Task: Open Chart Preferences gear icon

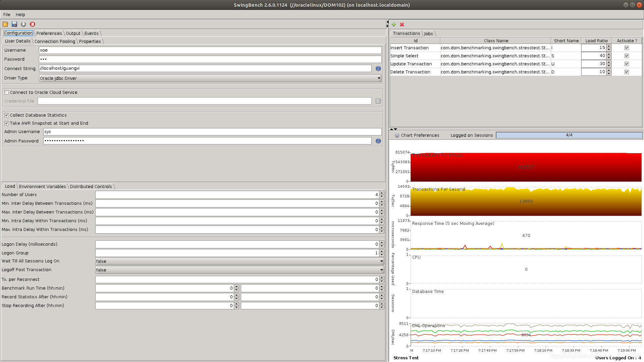Action: [397, 135]
